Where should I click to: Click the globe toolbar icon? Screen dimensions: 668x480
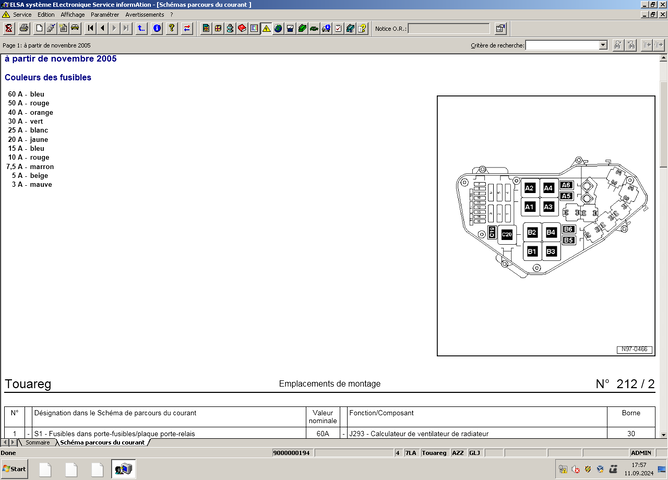(278, 29)
